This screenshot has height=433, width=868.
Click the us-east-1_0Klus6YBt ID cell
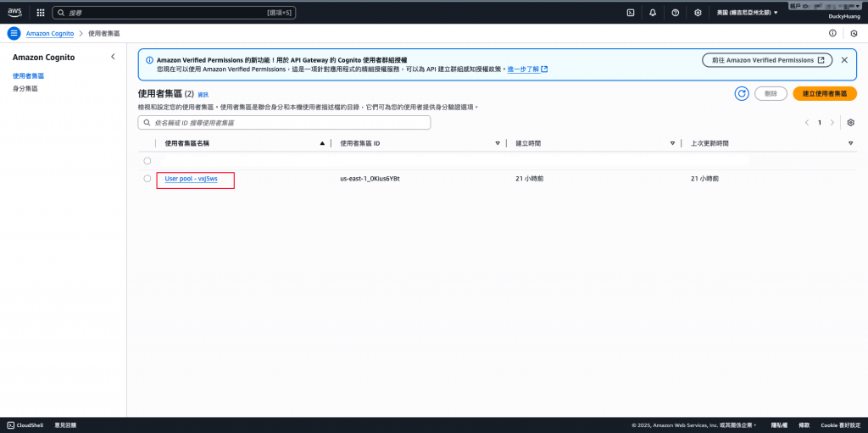(370, 179)
